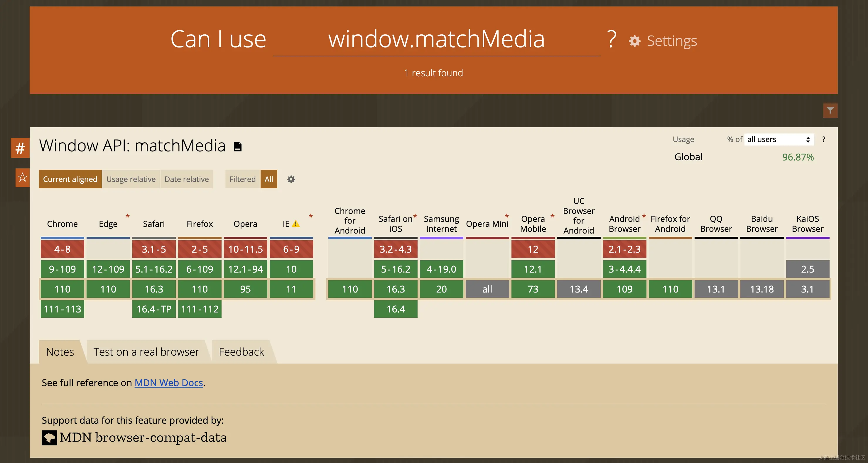
Task: Select the Current aligned view
Action: coord(70,179)
